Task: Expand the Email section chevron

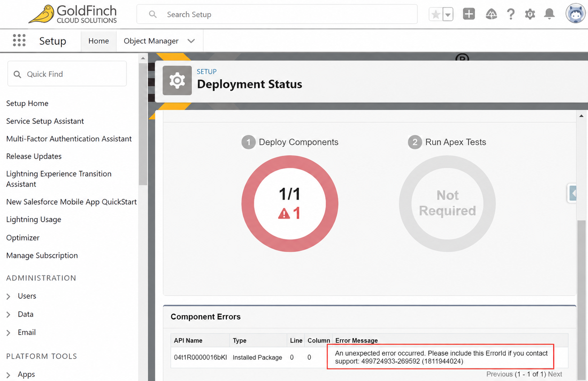Action: click(8, 333)
